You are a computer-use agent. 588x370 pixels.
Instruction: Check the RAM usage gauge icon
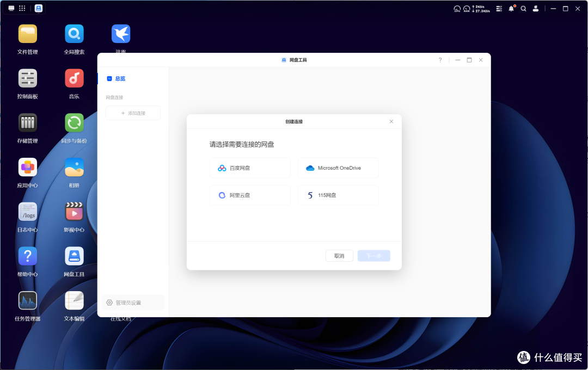pyautogui.click(x=467, y=9)
